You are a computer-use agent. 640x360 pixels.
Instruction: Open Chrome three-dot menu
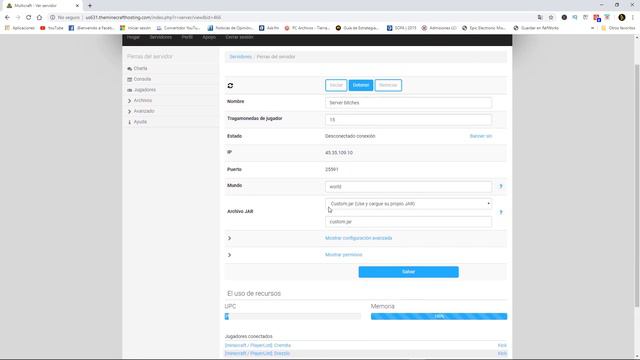click(633, 18)
